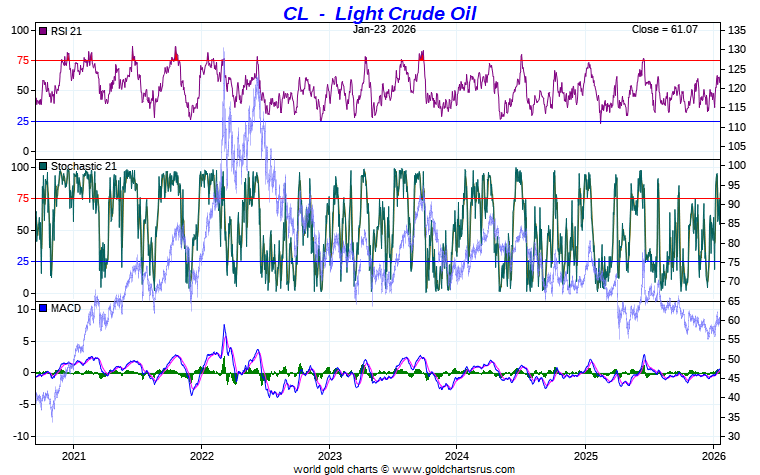The height and width of the screenshot is (475, 760).
Task: Click the 2025 x-axis year label
Action: click(x=586, y=456)
